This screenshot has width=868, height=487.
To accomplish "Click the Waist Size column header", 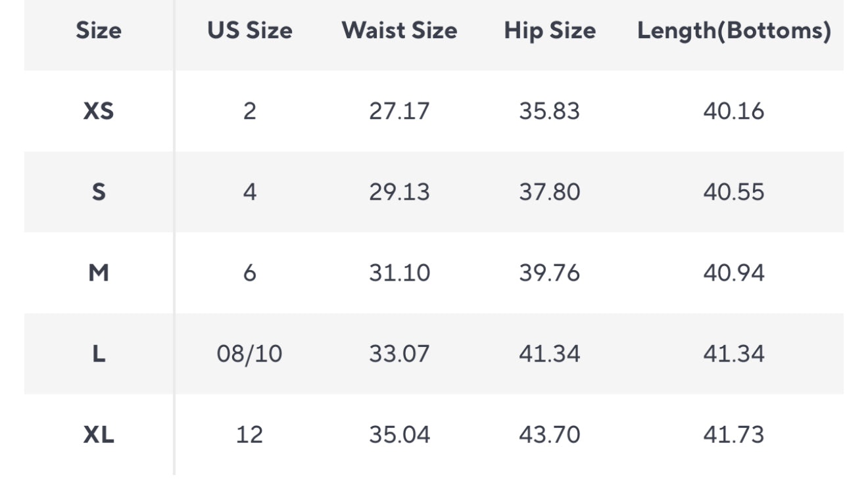I will click(399, 30).
